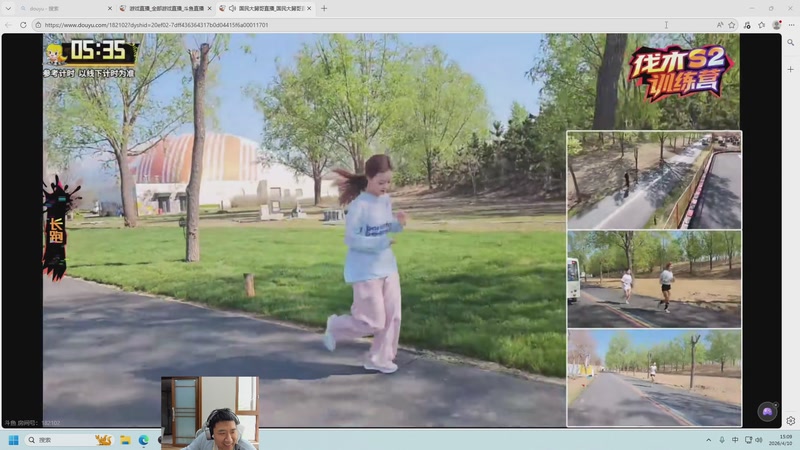Go back to previous page
This screenshot has width=800, height=450.
[x=8, y=24]
